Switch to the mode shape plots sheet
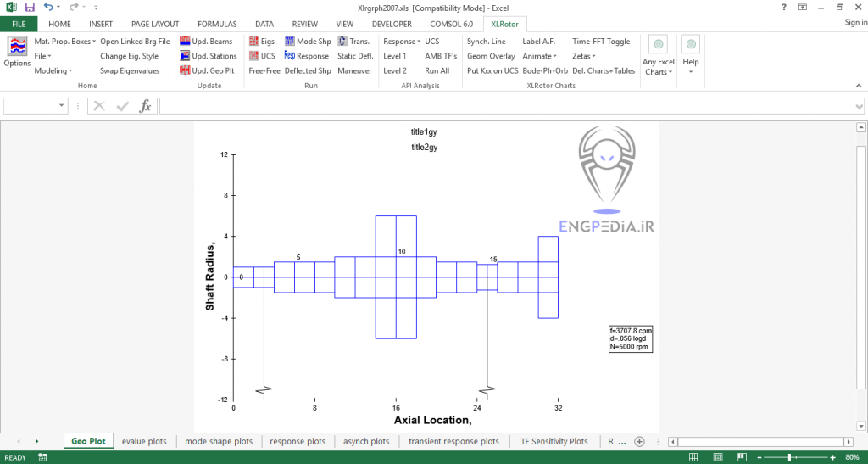 [219, 441]
